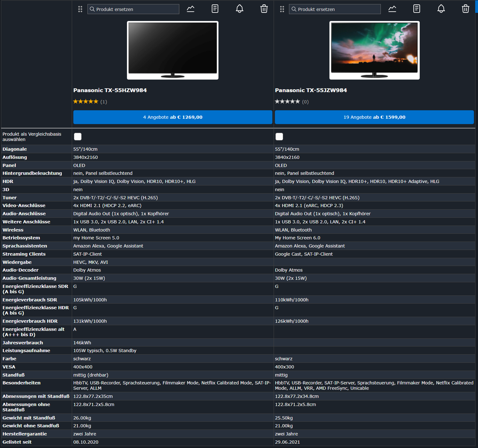Click the Video-Anschlüsse row label
Viewport: 478px width, 448px height.
point(24,206)
